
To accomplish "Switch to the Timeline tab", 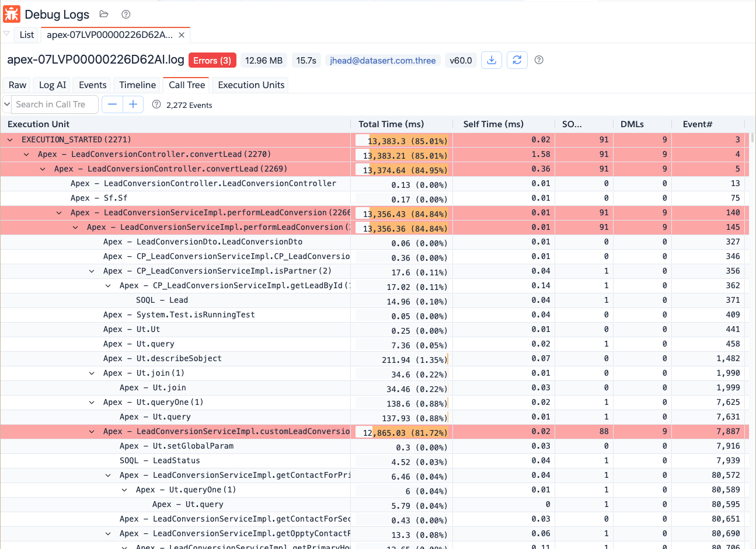I will click(x=137, y=85).
